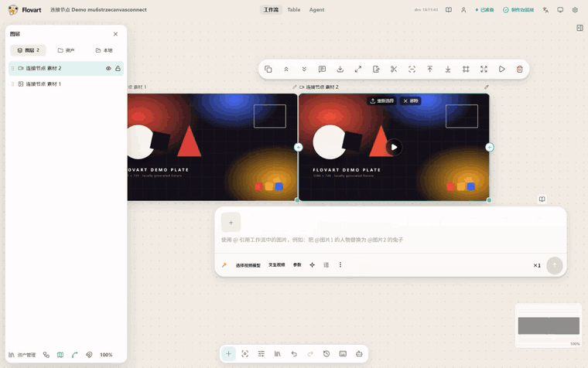Toggle eye visibility for 连接节点 素材 2 layer
This screenshot has width=588, height=368.
tap(108, 69)
